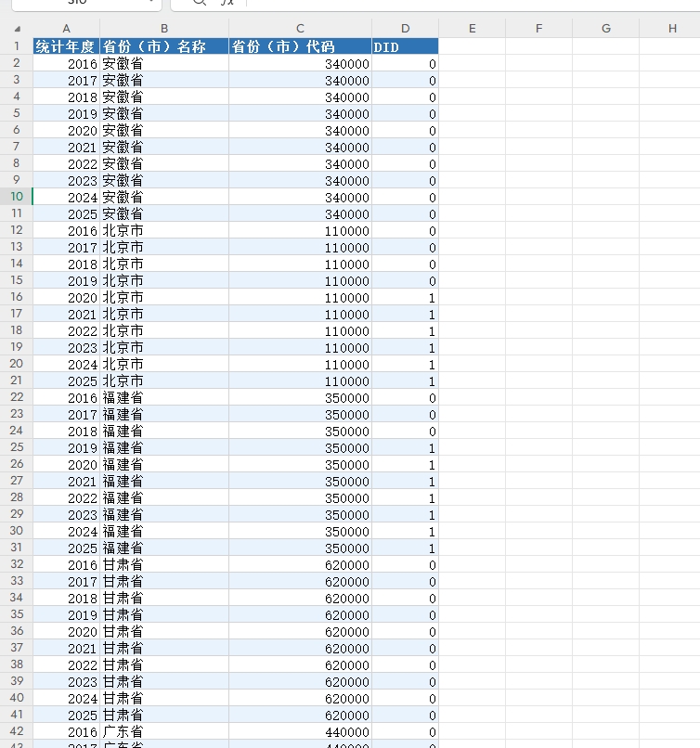Select DID value 1 in row 16
The image size is (700, 748).
(405, 297)
